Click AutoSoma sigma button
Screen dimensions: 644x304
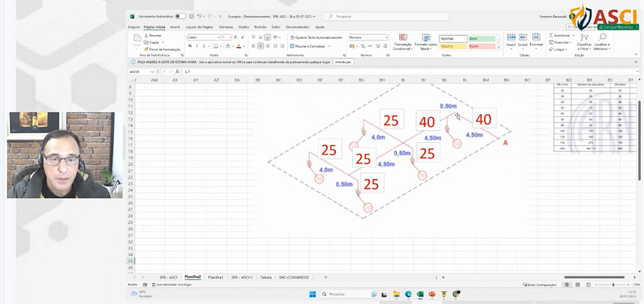(560, 35)
